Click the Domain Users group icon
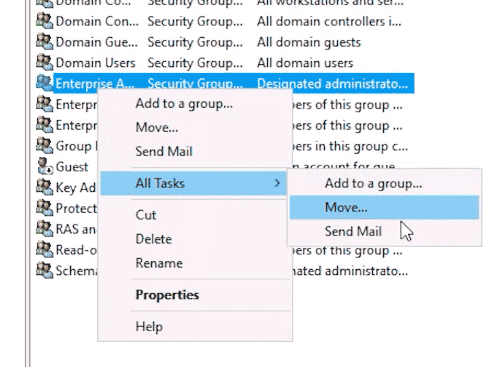Image resolution: width=503 pixels, height=367 pixels. click(44, 63)
